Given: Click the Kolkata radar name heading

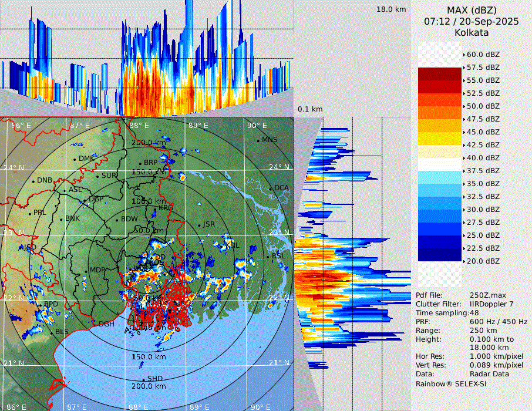Looking at the screenshot, I should click(x=471, y=32).
